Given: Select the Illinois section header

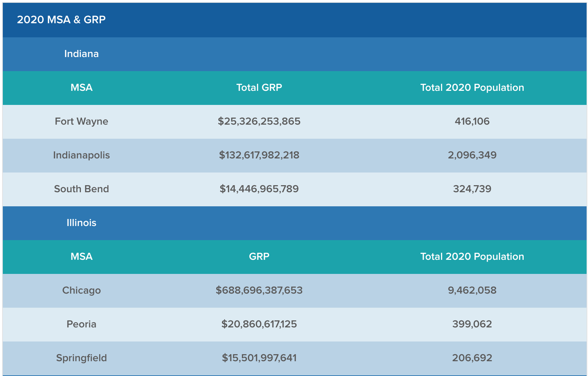Looking at the screenshot, I should coord(81,223).
